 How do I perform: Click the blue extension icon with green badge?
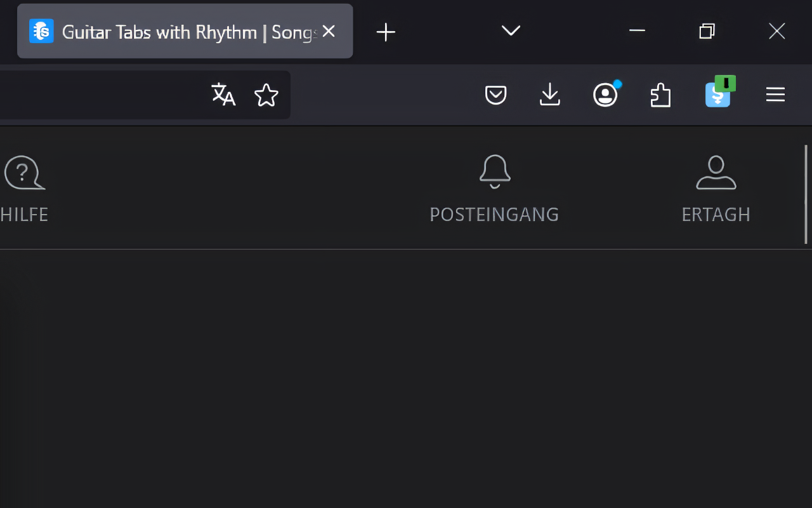pyautogui.click(x=719, y=94)
